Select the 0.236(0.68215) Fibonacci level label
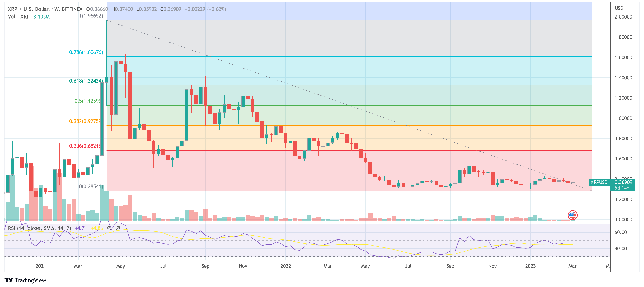644x287 pixels. click(85, 146)
